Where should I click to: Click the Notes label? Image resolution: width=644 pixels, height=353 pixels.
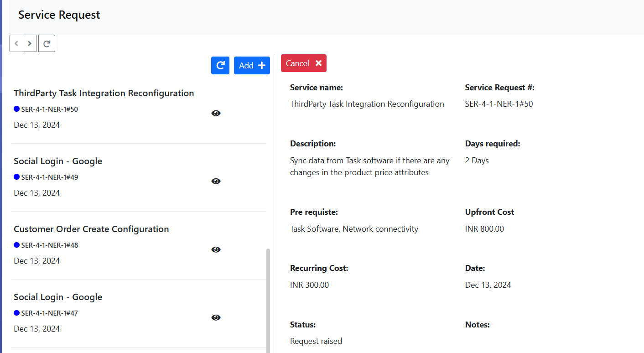[x=478, y=325]
